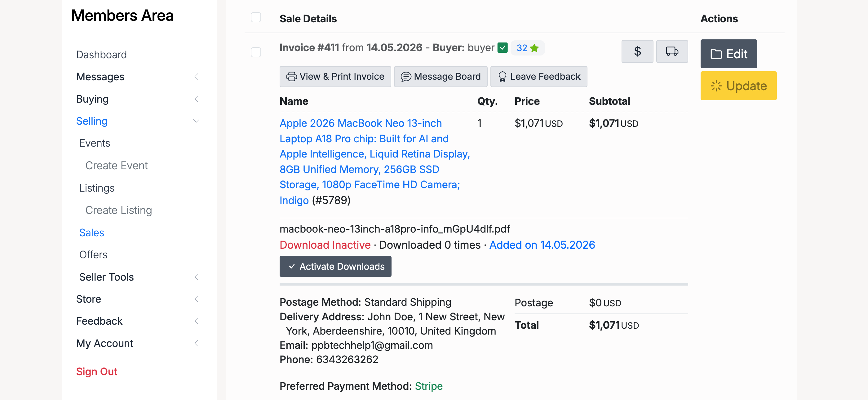Click the yellow Update button
868x400 pixels.
[x=738, y=86]
